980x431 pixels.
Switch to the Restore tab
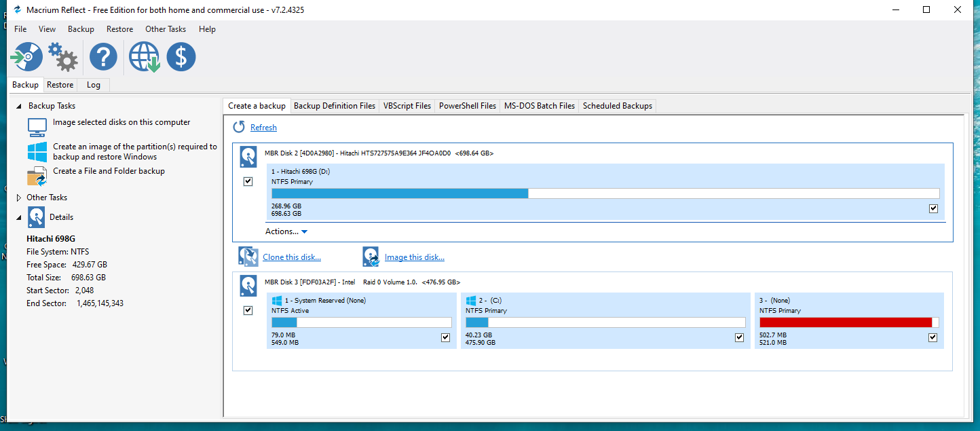tap(60, 85)
